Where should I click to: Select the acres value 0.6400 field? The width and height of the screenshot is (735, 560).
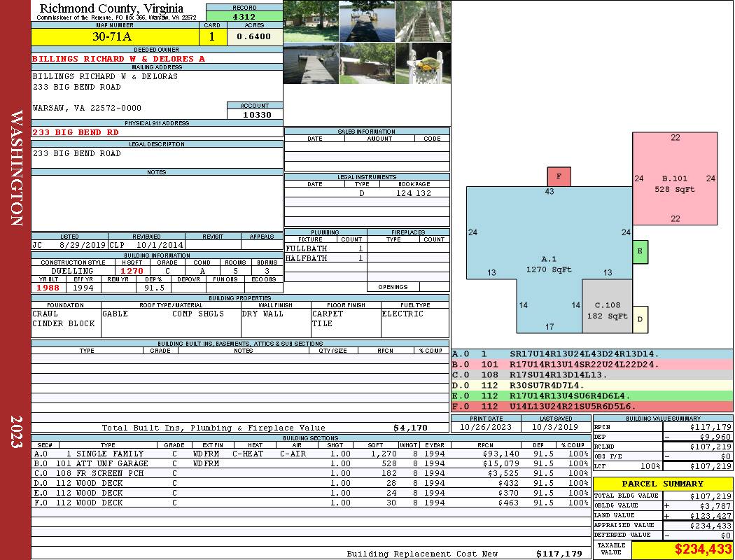255,36
